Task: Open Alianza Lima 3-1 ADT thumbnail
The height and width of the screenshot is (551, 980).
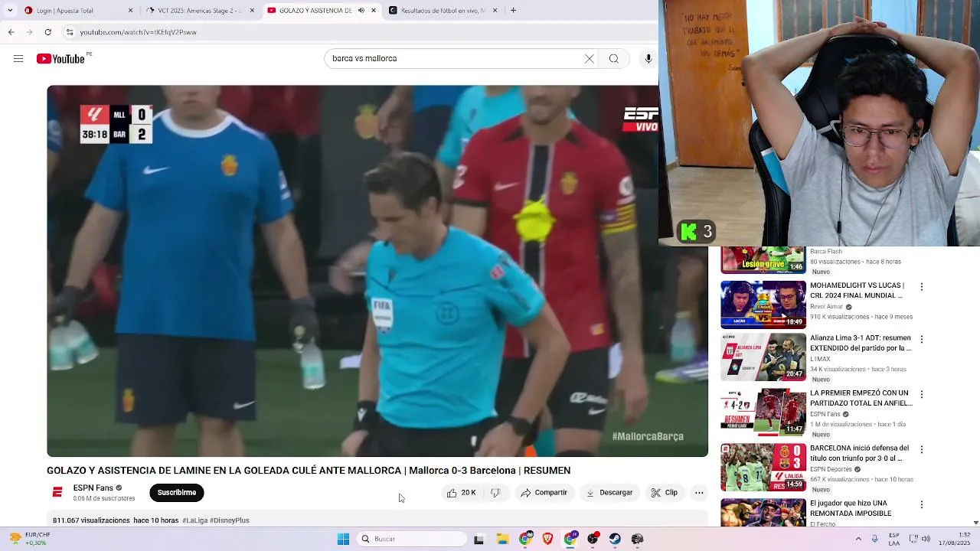Action: [x=763, y=357]
